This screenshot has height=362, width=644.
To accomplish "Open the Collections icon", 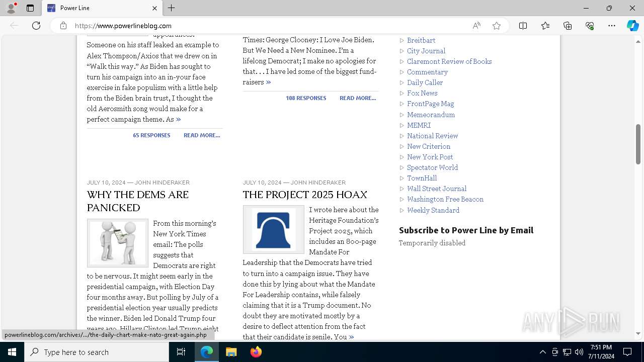I will [x=568, y=26].
